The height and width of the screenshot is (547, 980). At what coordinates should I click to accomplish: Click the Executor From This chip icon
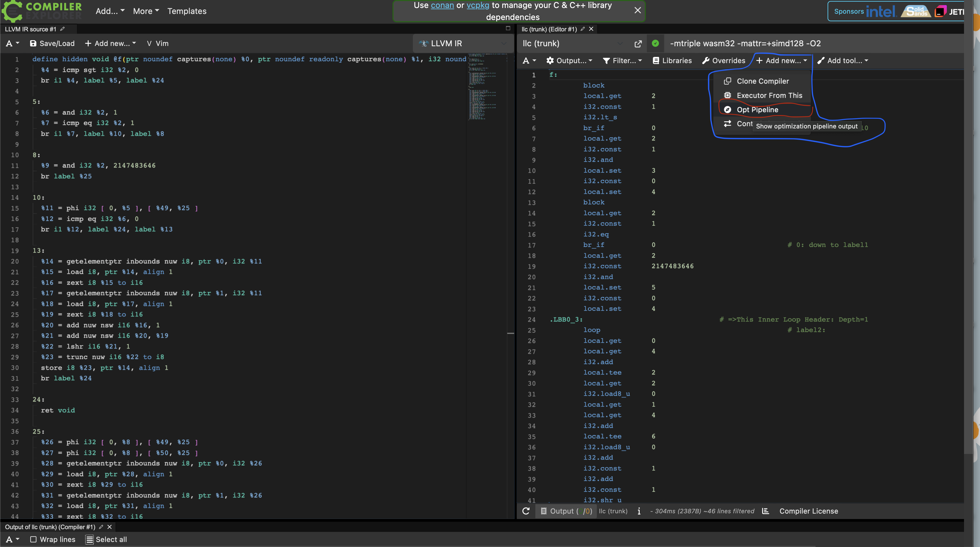click(x=727, y=95)
